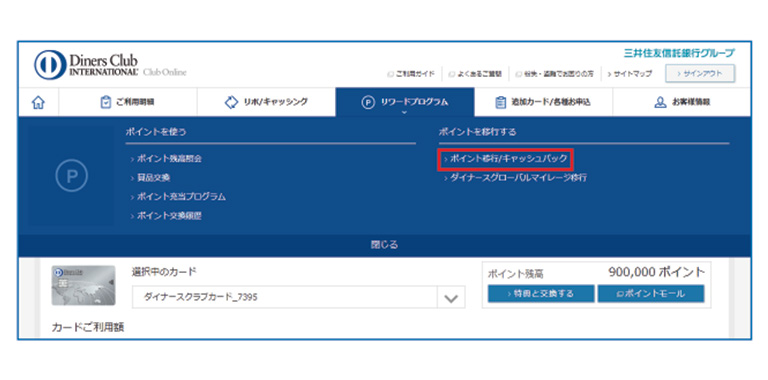Click the ポイント残高 label

pos(516,274)
